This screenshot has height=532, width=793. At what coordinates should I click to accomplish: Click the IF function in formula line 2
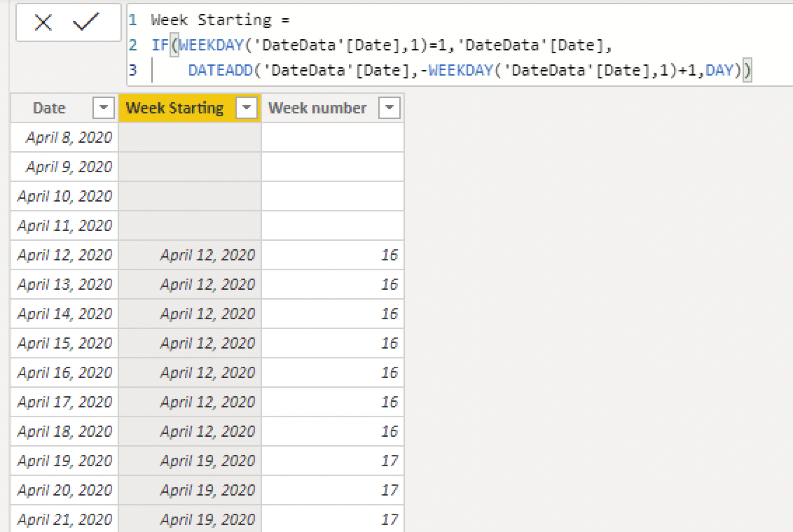tap(160, 45)
